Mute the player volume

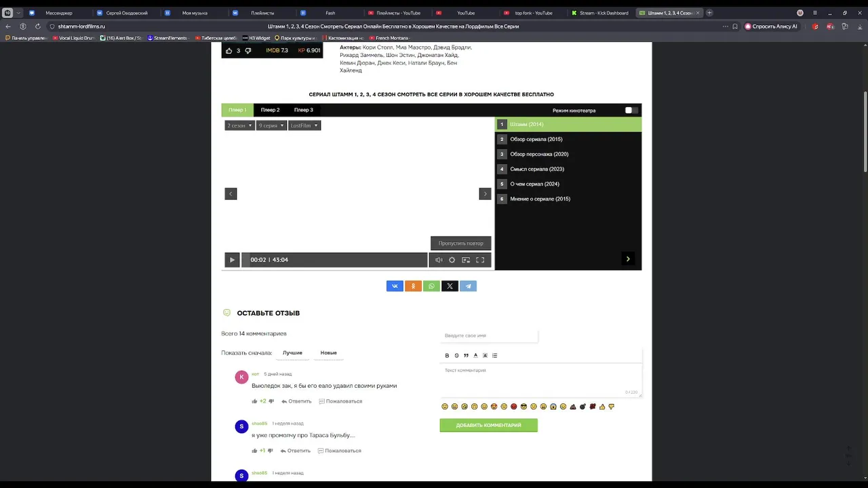point(439,260)
